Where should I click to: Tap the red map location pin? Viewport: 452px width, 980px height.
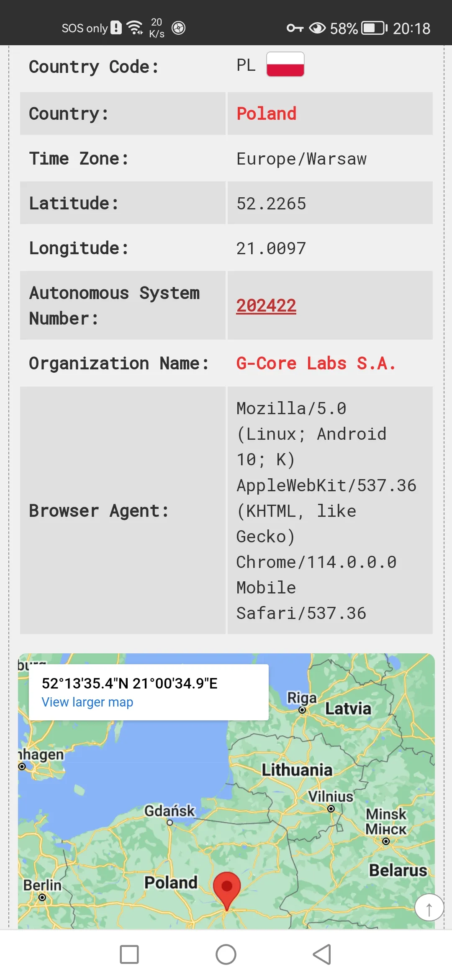[227, 891]
